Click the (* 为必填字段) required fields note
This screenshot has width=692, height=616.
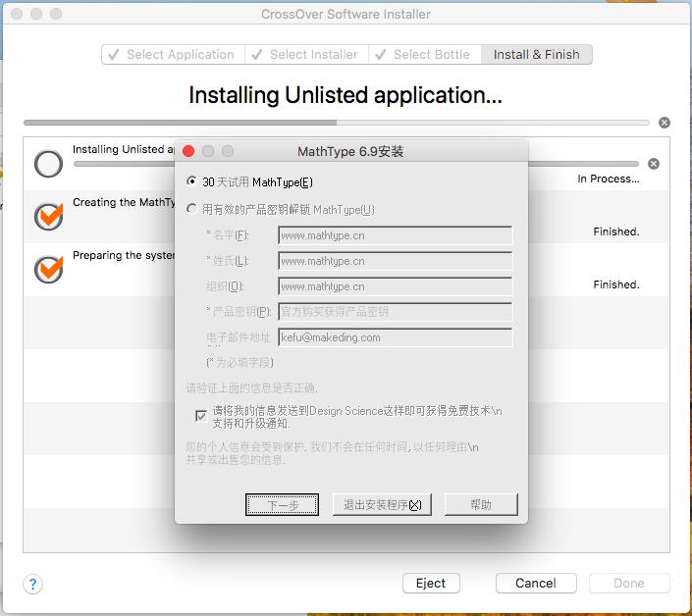click(240, 363)
